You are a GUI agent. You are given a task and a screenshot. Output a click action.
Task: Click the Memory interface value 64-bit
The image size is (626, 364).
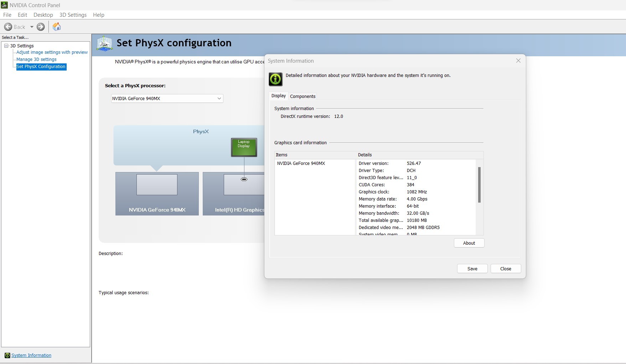pos(413,206)
